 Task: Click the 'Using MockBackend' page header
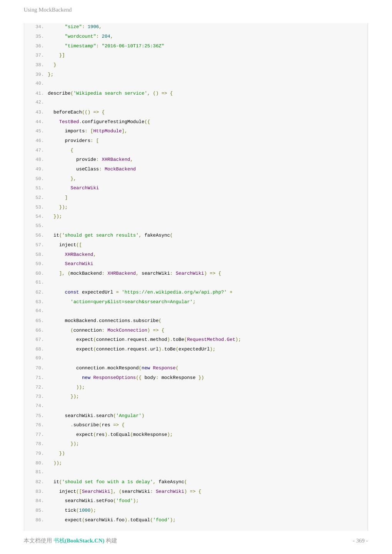coord(48,10)
